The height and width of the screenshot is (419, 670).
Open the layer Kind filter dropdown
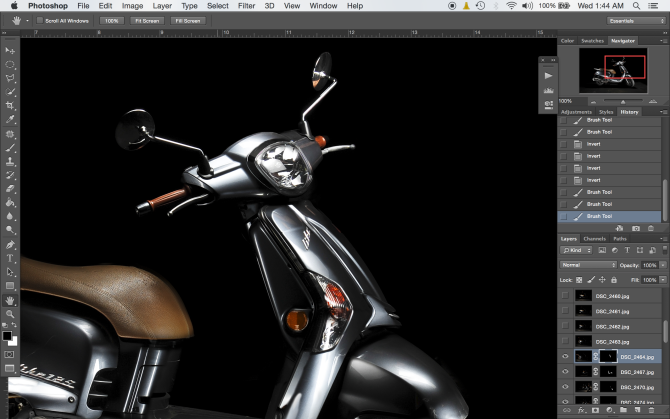tap(575, 252)
